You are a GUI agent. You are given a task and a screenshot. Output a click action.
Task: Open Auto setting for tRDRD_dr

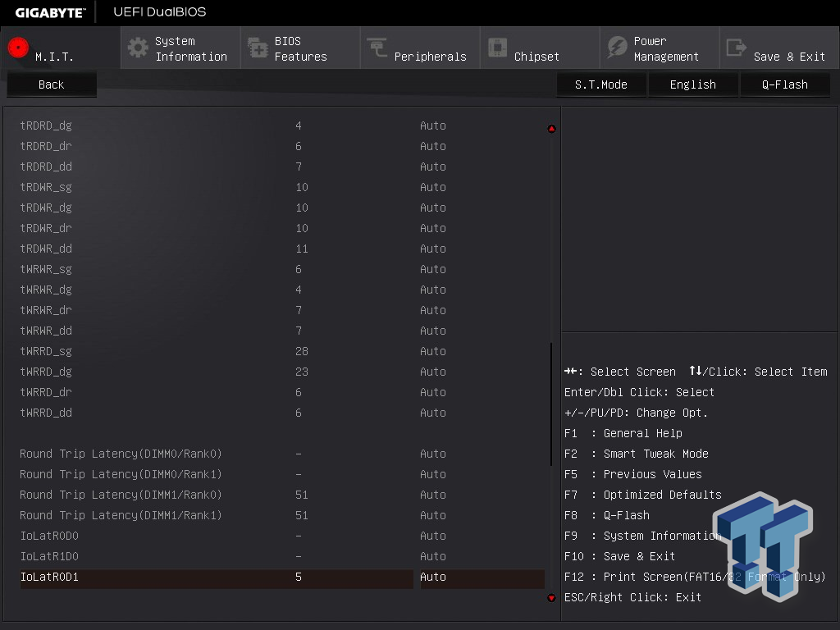click(433, 146)
